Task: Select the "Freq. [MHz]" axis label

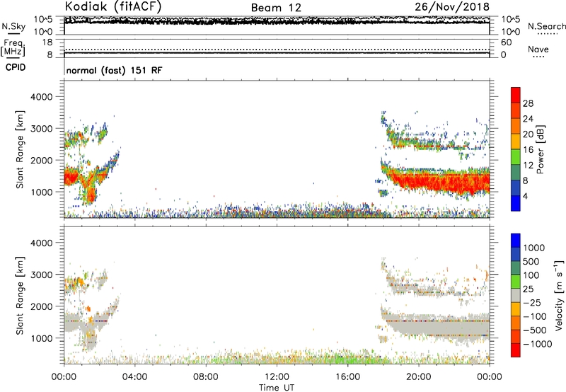Action: click(13, 48)
